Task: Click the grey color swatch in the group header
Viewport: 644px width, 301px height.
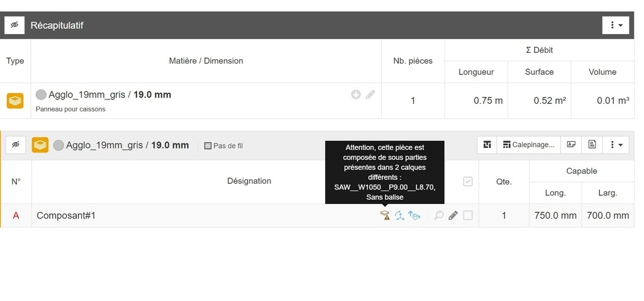Action: pos(58,145)
